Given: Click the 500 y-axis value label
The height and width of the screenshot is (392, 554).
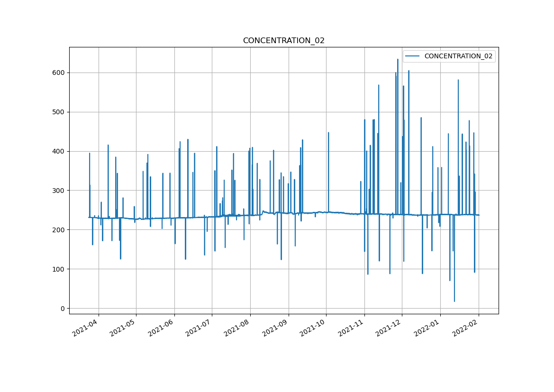Looking at the screenshot, I should [60, 112].
